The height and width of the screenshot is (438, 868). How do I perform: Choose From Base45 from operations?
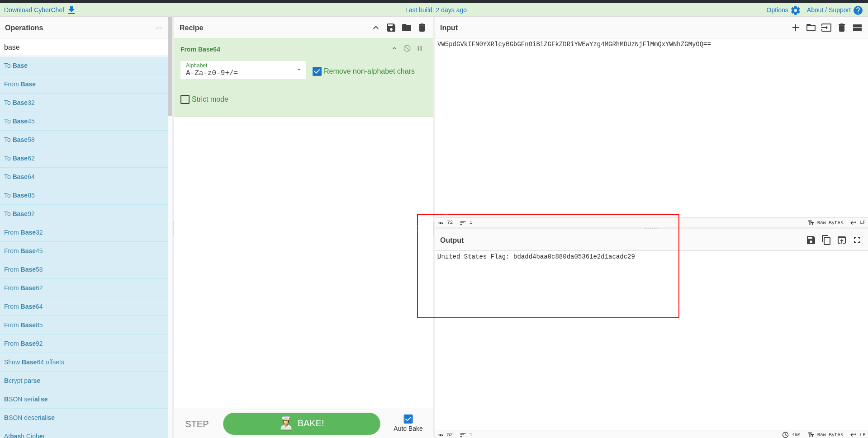(84, 251)
